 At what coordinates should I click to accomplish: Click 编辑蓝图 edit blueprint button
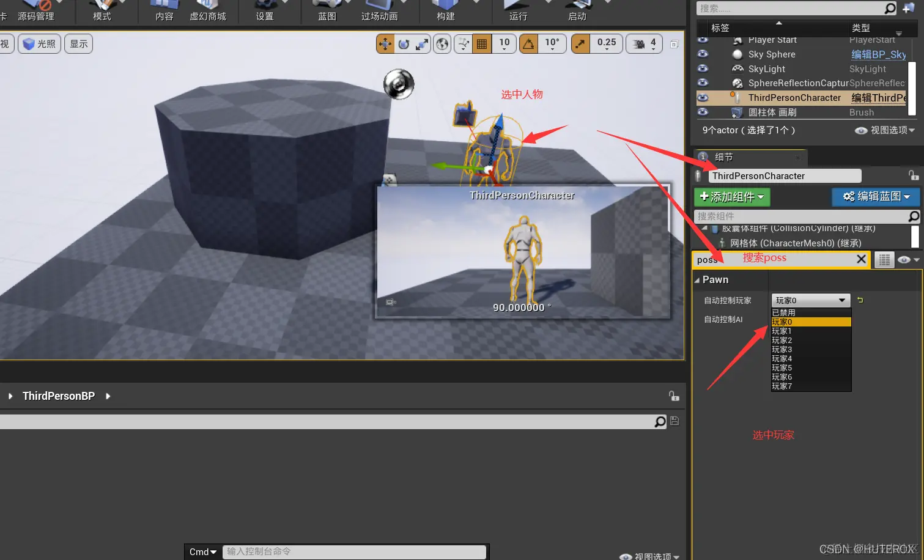pos(877,196)
